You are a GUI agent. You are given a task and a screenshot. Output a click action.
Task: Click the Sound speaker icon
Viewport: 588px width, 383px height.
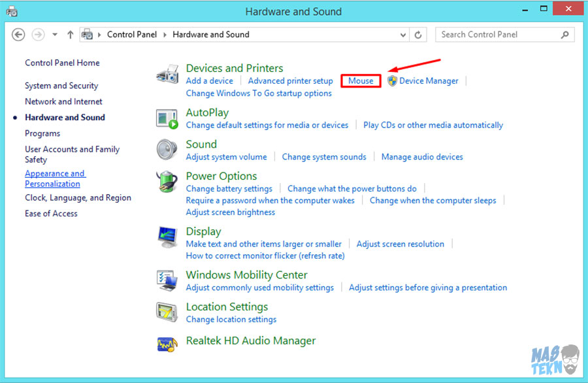[x=167, y=150]
